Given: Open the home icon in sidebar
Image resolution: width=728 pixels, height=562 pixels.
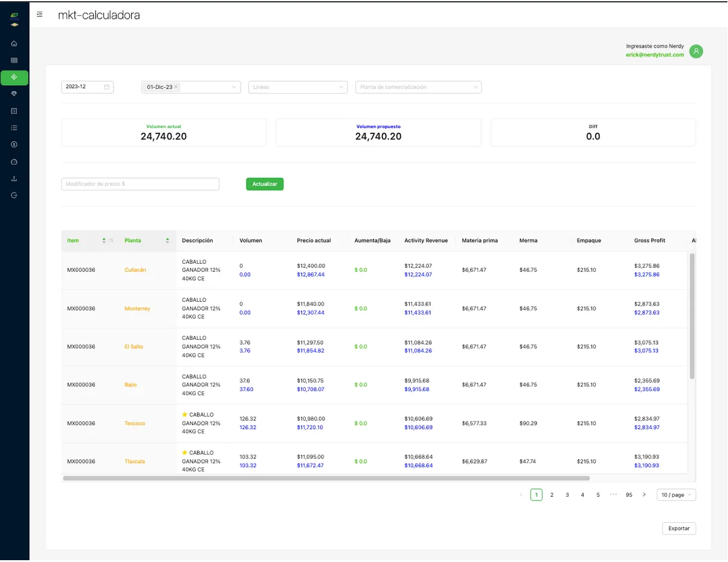Looking at the screenshot, I should click(14, 43).
